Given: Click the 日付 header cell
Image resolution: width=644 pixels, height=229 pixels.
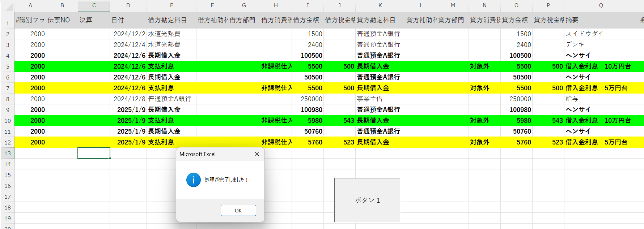Looking at the screenshot, I should point(128,20).
